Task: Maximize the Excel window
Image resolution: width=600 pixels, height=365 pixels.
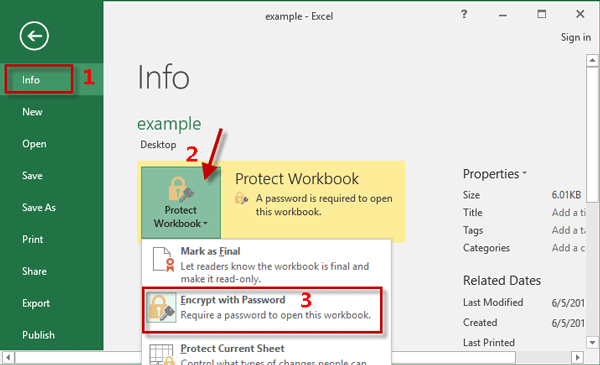Action: coord(541,15)
